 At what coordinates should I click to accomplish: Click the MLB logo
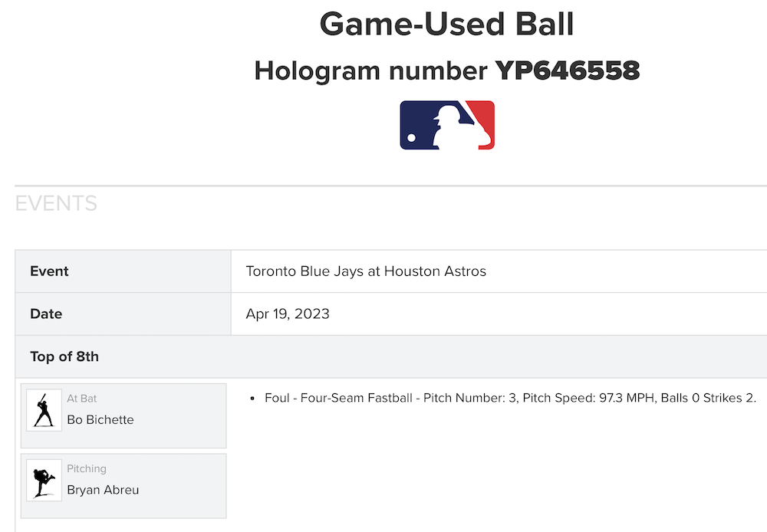point(447,125)
